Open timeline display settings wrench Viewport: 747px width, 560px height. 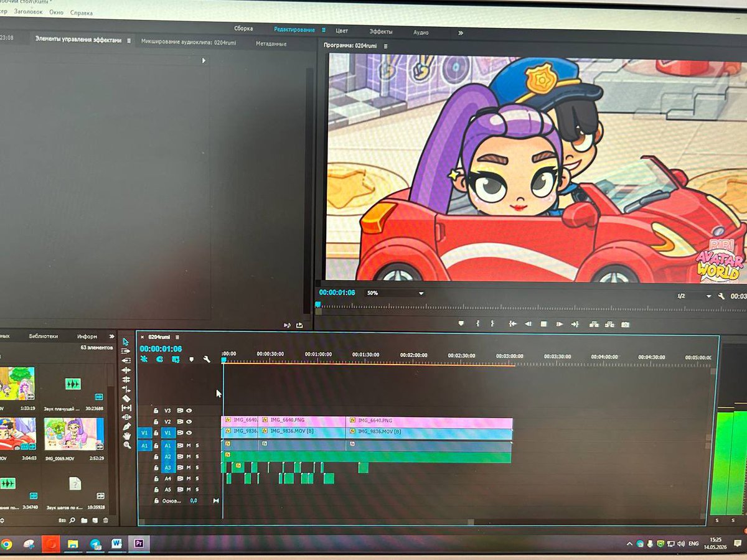[207, 359]
